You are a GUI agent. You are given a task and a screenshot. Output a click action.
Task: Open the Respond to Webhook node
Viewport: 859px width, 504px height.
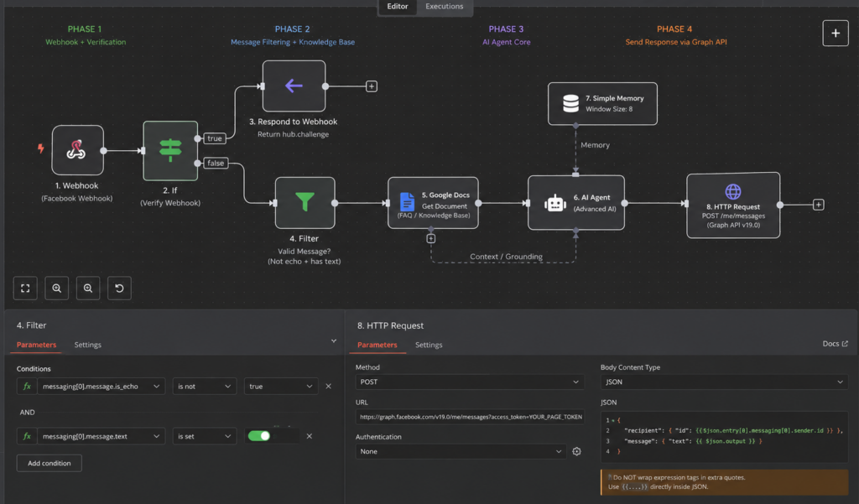click(x=294, y=86)
